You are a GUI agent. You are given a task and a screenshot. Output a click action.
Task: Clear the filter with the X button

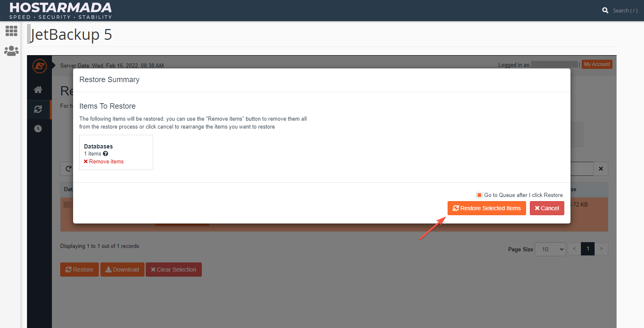pyautogui.click(x=601, y=169)
